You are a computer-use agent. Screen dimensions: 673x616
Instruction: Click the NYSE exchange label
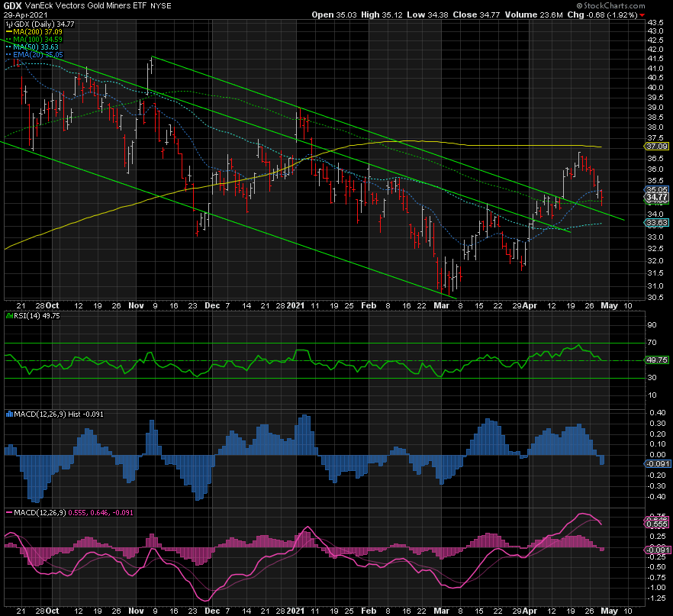coord(161,6)
